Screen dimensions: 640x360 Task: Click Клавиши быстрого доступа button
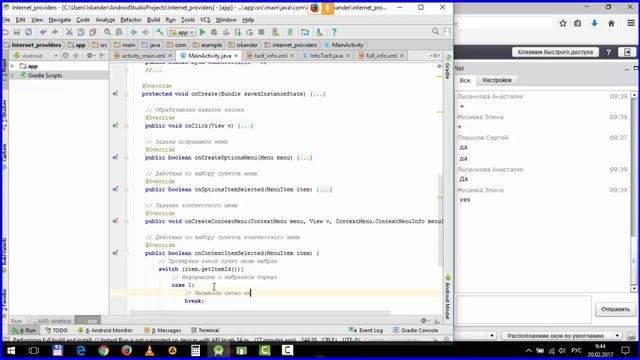(555, 52)
